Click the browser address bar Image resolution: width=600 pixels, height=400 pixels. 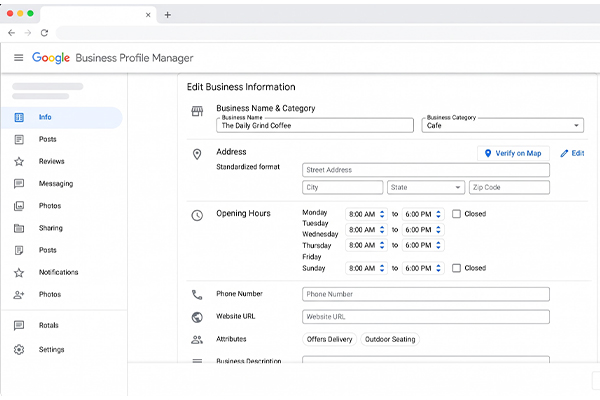[328, 33]
